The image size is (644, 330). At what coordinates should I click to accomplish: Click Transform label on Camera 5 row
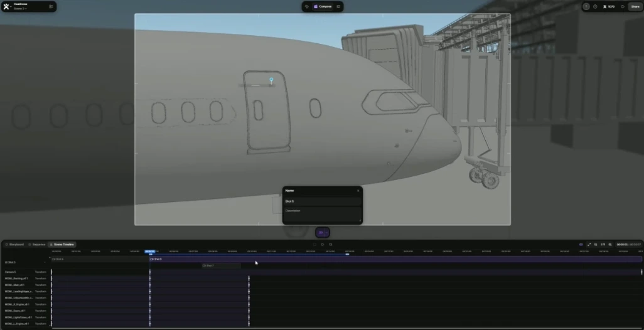[x=41, y=272]
